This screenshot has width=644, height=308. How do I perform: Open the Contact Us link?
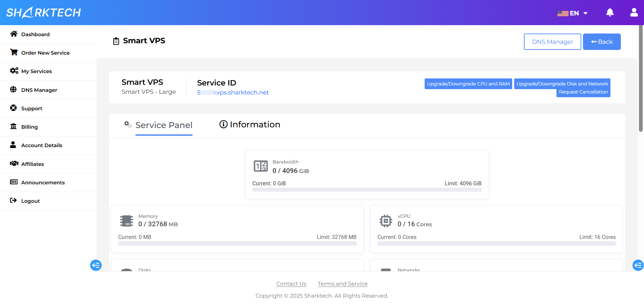(x=291, y=284)
